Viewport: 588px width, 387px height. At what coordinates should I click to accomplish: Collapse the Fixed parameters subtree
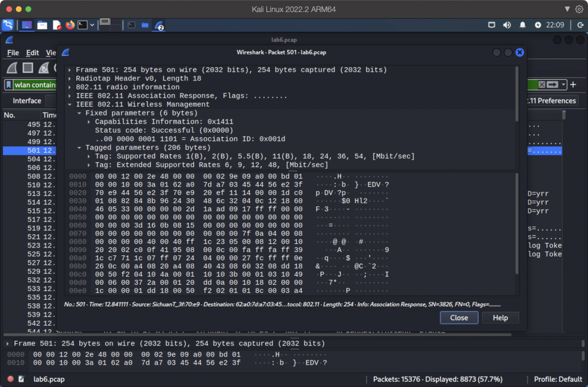coord(79,113)
